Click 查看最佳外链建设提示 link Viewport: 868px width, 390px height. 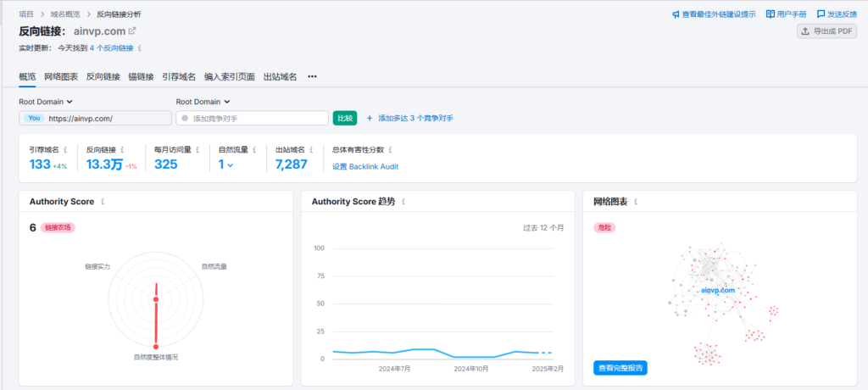[x=719, y=14]
